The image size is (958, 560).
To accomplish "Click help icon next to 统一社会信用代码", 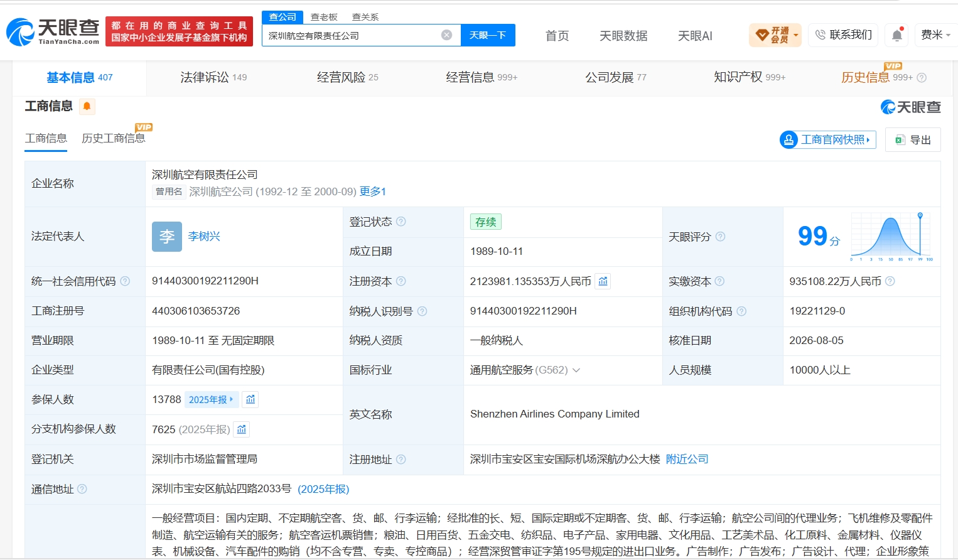I will (x=125, y=281).
